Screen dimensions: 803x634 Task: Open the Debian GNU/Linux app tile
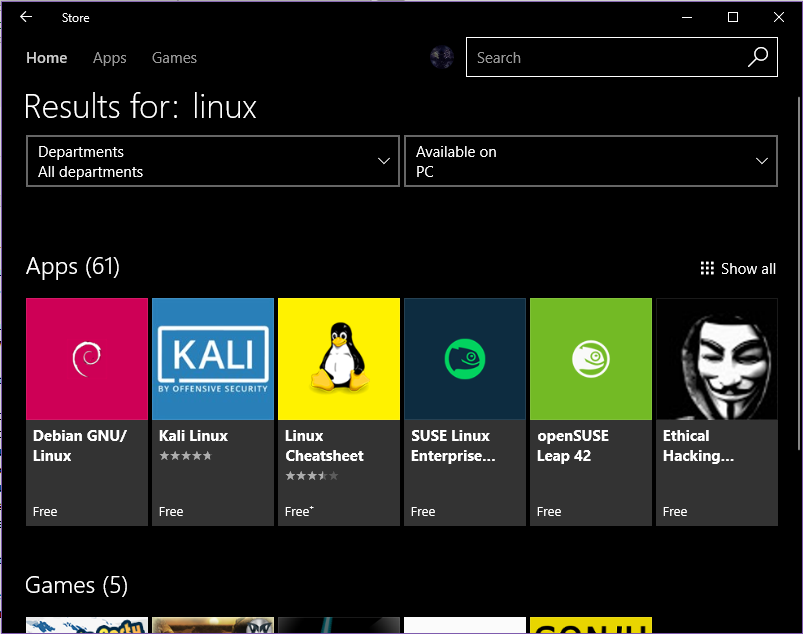86,358
